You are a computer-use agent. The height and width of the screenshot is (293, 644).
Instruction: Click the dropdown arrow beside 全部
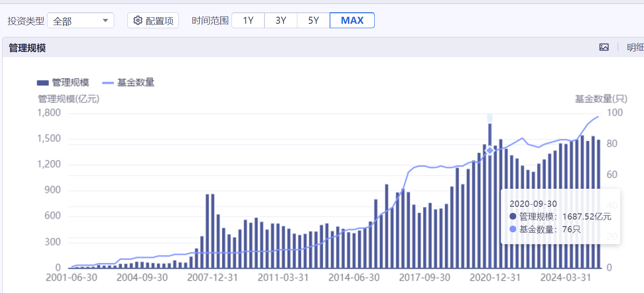tap(105, 21)
